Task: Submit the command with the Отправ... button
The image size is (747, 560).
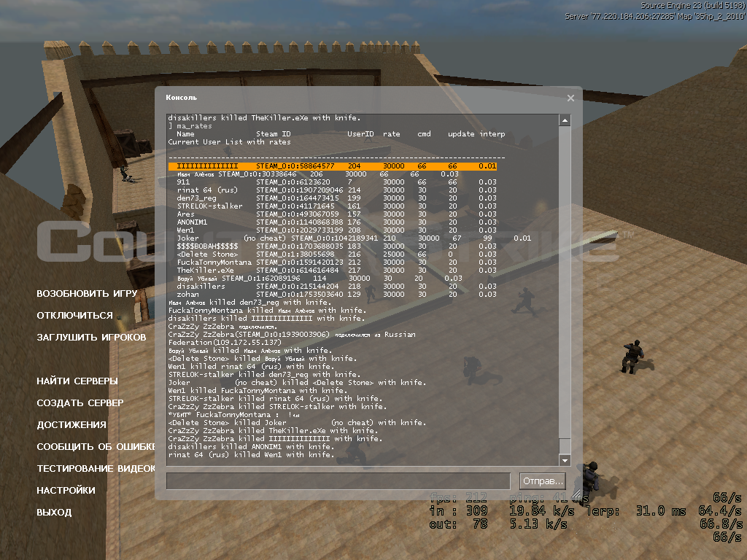Action: coord(543,481)
